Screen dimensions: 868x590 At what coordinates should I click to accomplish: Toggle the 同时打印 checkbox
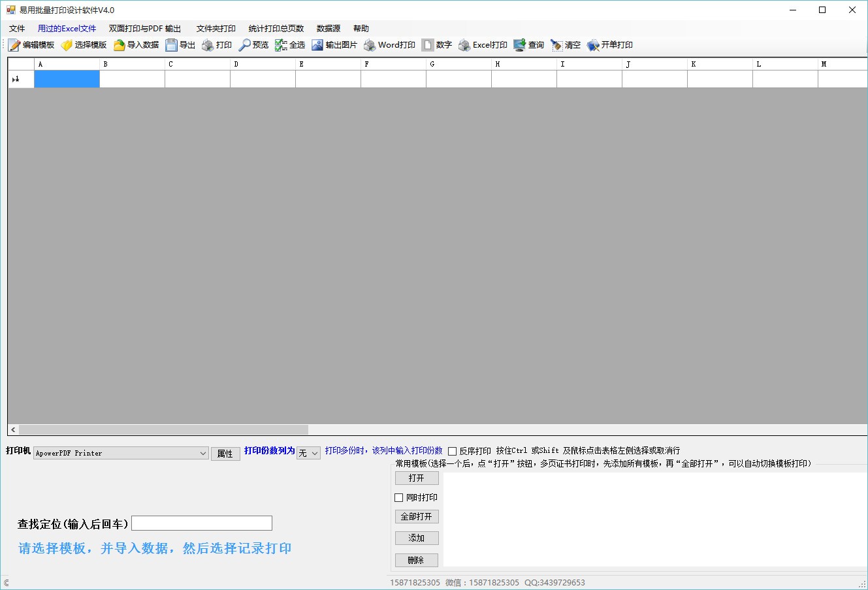(x=399, y=497)
